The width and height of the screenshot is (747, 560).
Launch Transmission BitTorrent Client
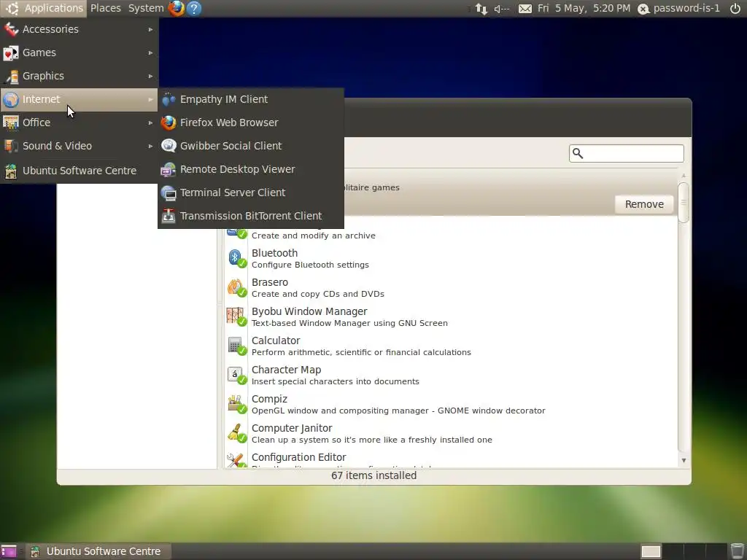251,216
